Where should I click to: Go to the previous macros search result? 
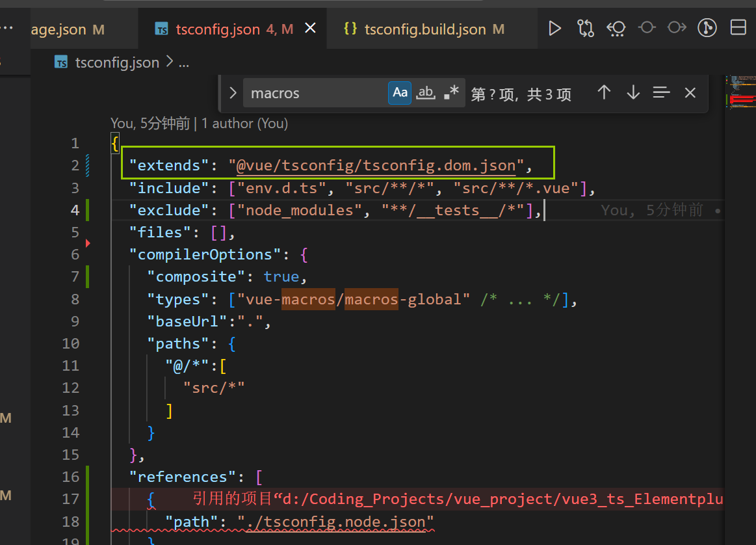click(604, 93)
